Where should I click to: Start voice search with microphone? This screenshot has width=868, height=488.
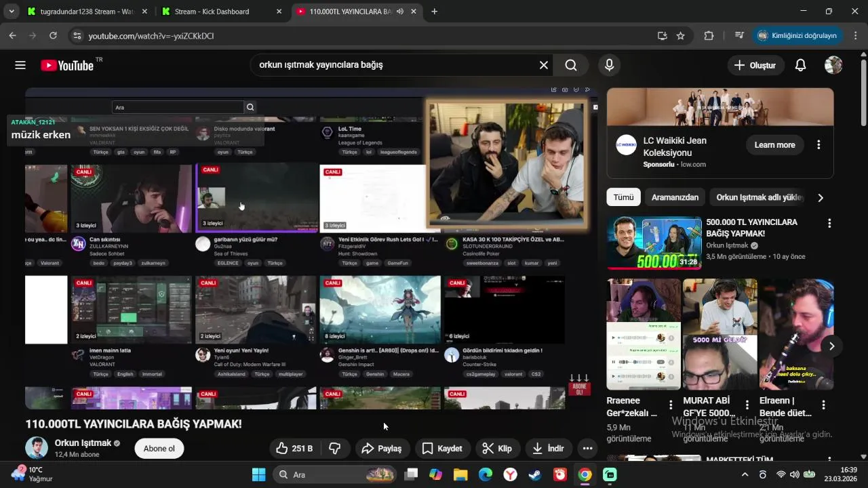click(x=609, y=65)
